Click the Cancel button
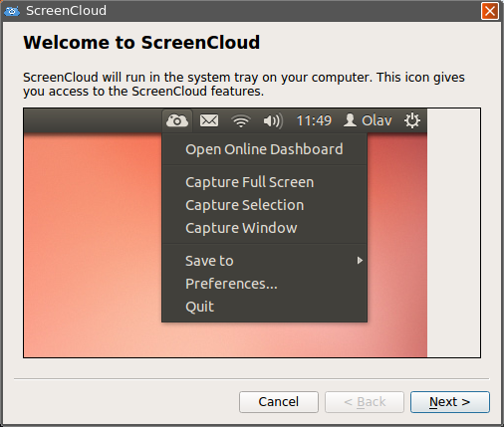 tap(279, 402)
